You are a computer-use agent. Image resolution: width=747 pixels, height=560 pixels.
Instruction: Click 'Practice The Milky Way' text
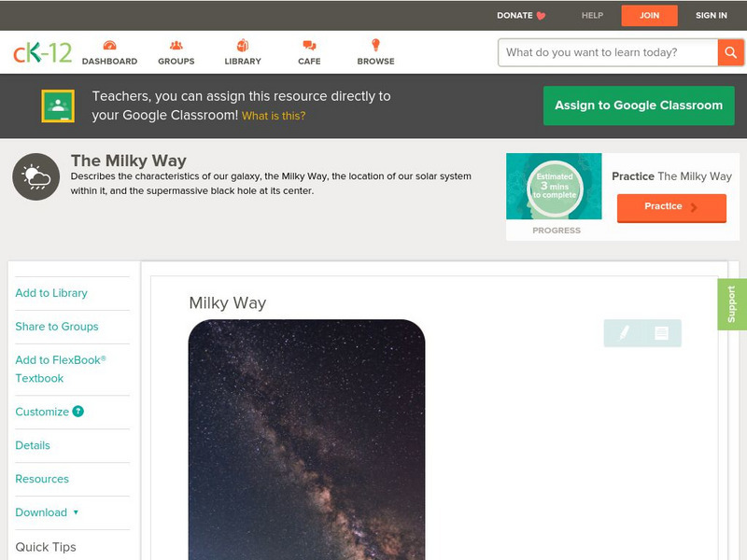point(671,176)
